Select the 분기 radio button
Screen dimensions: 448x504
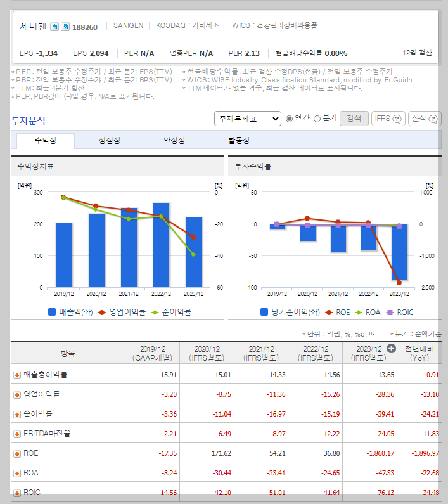coord(317,119)
